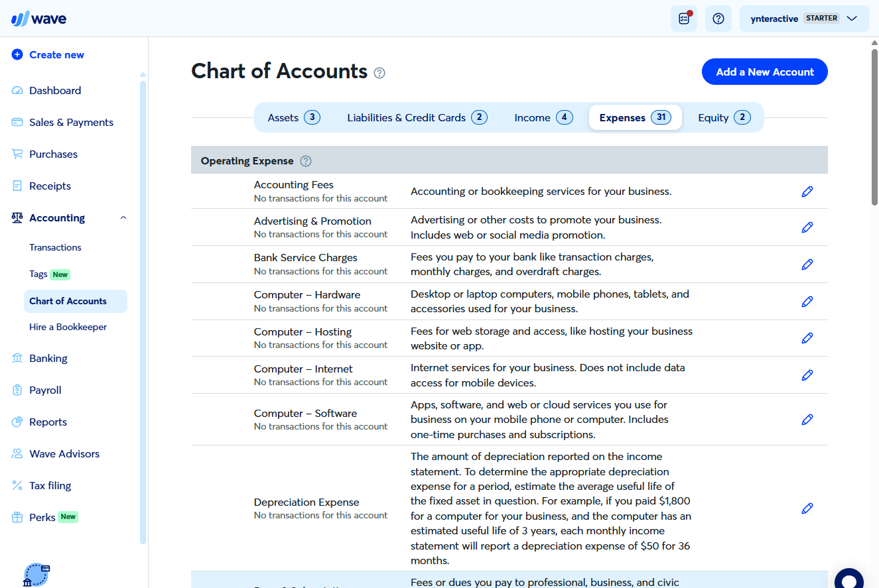Click the Chart of Accounts help icon
The height and width of the screenshot is (588, 879).
(379, 73)
